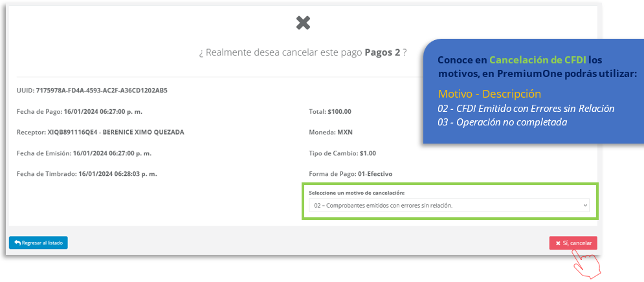Click the cancel confirmation question heading
The image size is (644, 282).
coord(303,52)
